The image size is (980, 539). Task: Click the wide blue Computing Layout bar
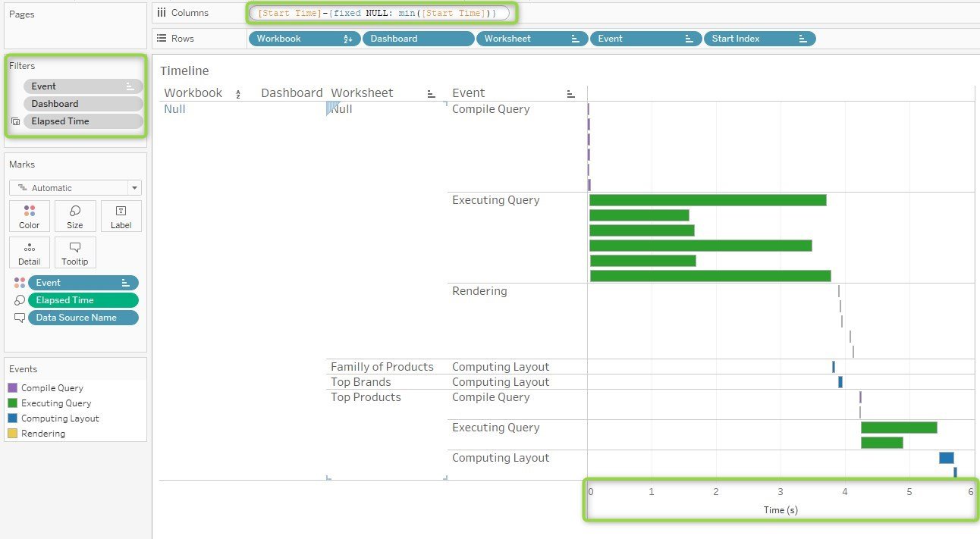click(946, 458)
